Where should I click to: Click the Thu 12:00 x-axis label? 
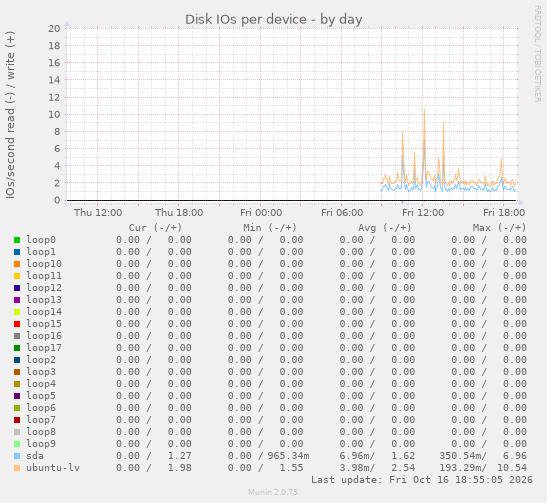(98, 213)
